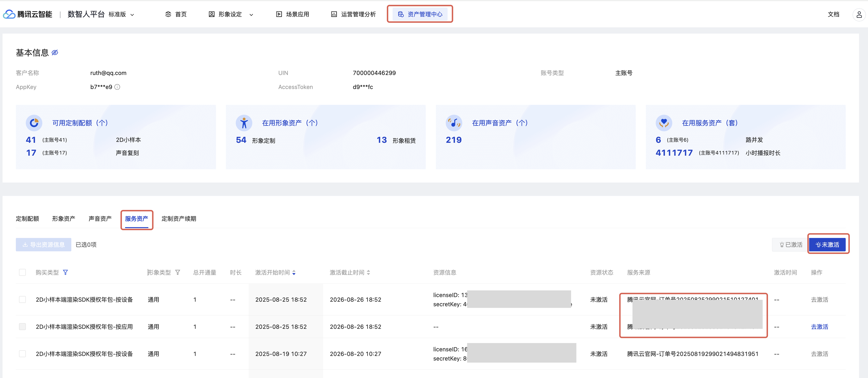Image resolution: width=868 pixels, height=378 pixels.
Task: Click the filter funnel beside 购买类型
Action: [x=65, y=272]
